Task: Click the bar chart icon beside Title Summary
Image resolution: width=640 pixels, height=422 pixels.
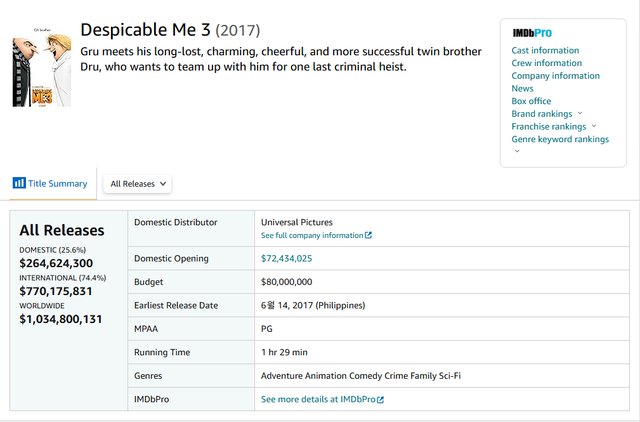Action: (19, 183)
